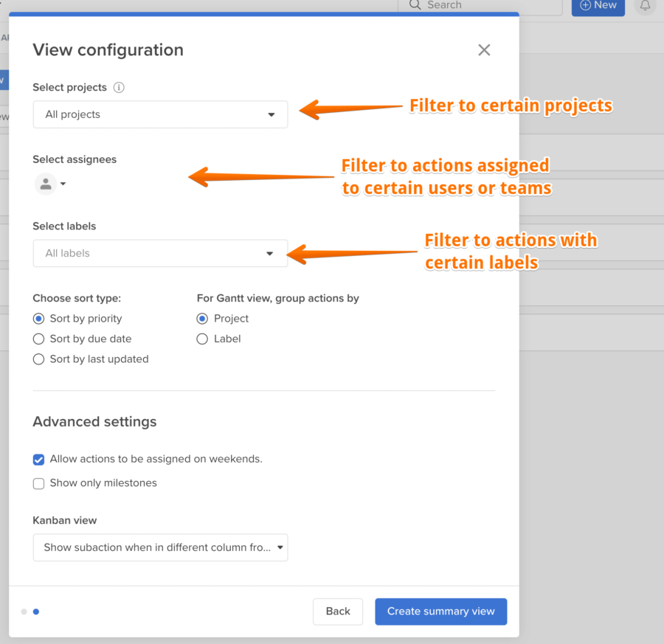Screen dimensions: 664x644
Task: Open the All labels dropdown
Action: click(x=161, y=253)
